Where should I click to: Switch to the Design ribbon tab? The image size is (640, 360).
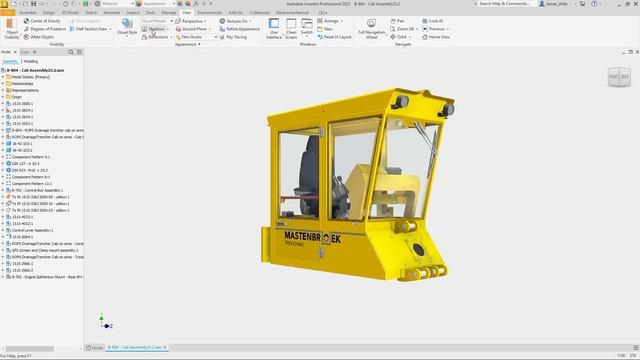tap(49, 13)
